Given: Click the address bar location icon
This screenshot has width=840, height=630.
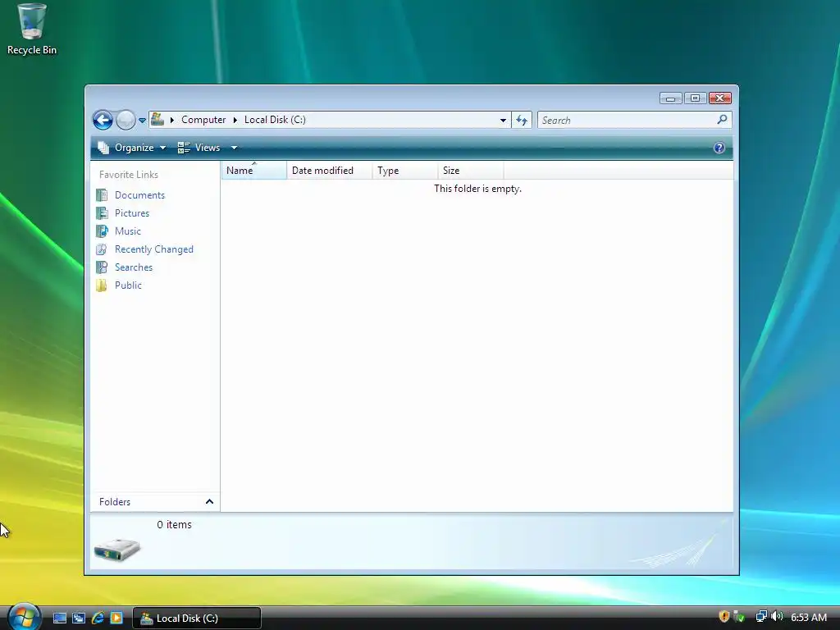Looking at the screenshot, I should click(157, 120).
